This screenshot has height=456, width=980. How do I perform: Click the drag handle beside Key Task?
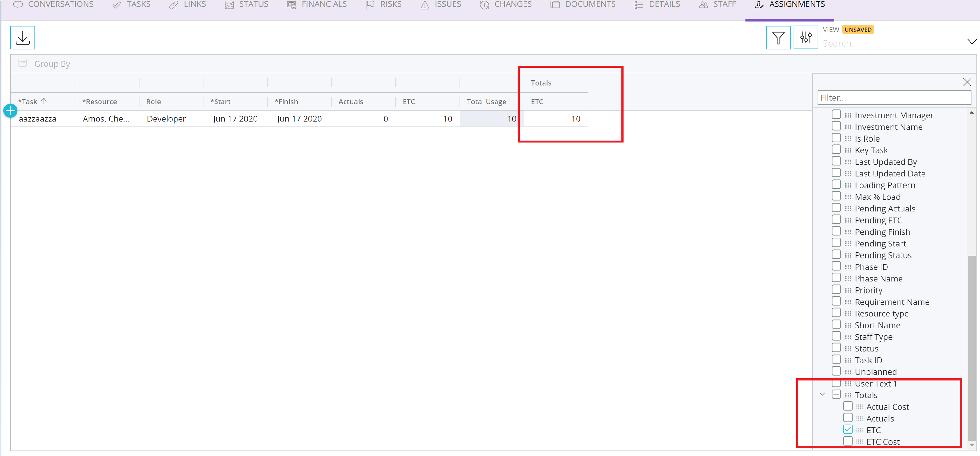(x=848, y=150)
